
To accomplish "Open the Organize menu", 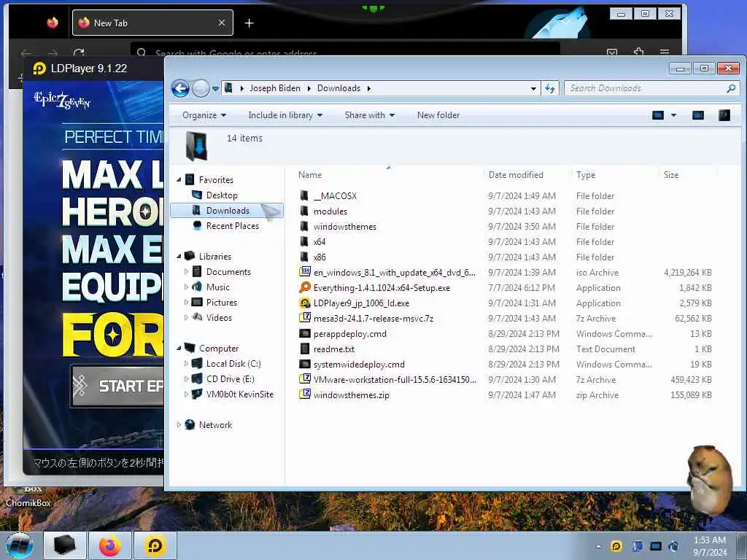I will (204, 115).
